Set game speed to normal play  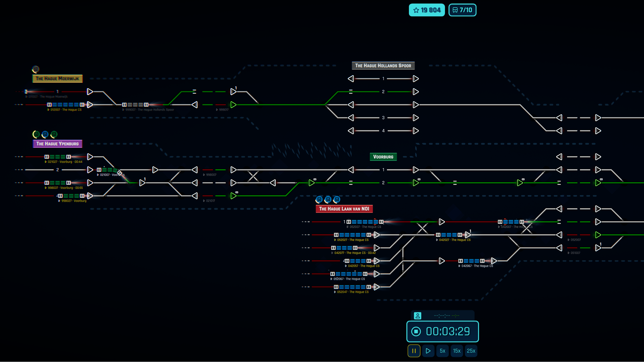pos(428,351)
